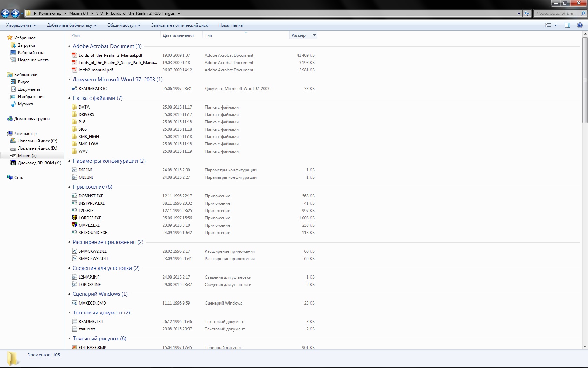Viewport: 588px width, 368px height.
Task: Select the SMK_HIGH folder icon
Action: (x=74, y=137)
